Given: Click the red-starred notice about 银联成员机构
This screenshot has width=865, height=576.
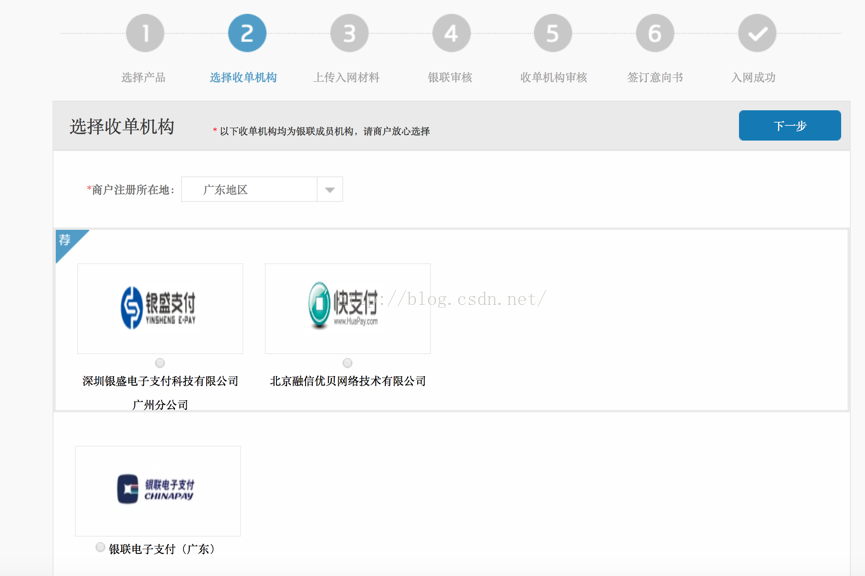Looking at the screenshot, I should point(321,131).
